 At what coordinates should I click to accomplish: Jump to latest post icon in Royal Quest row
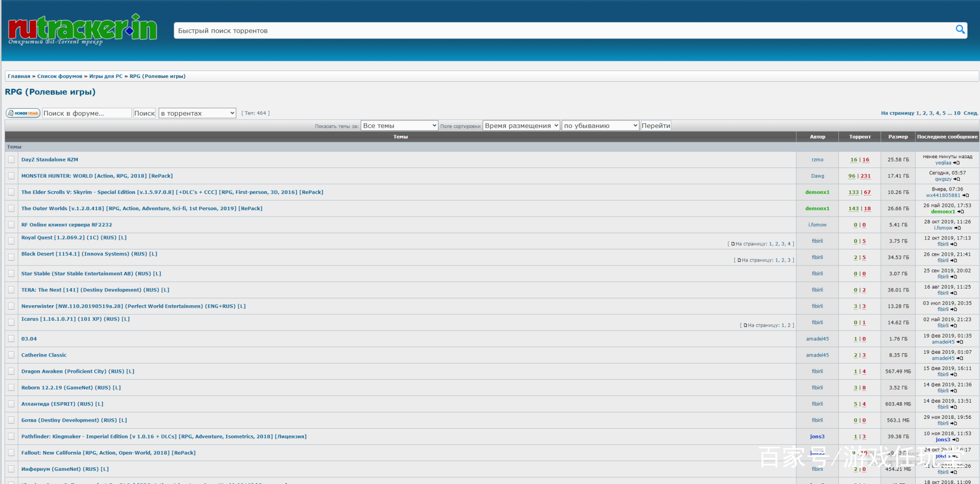pos(954,244)
